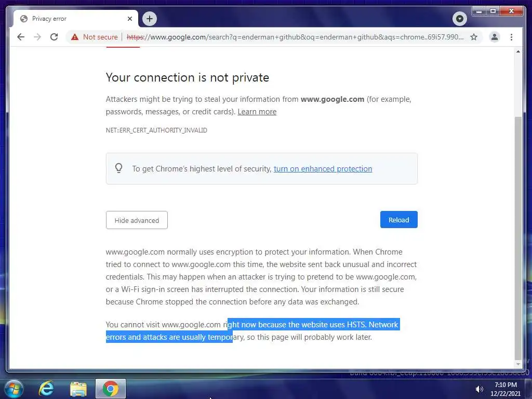Click the highlighted HSTS sentence text
532x399 pixels.
coord(253,331)
